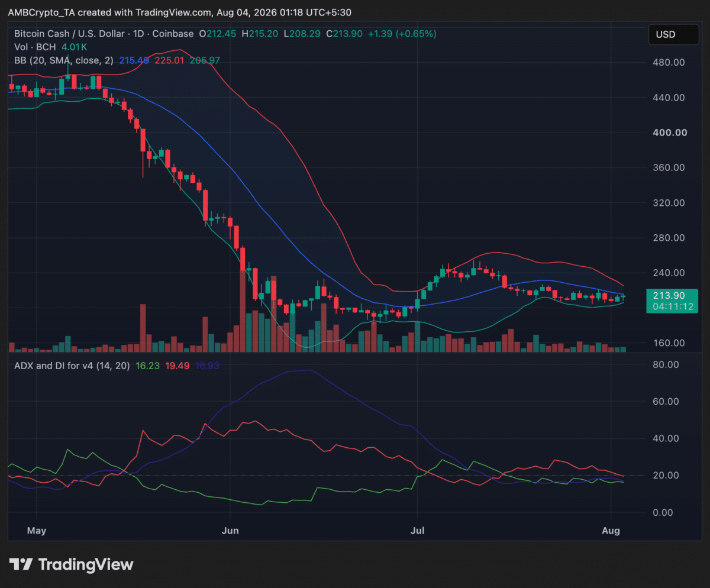Click the BB lower value 205.97
Viewport: 710px width, 588px height.
(x=204, y=60)
